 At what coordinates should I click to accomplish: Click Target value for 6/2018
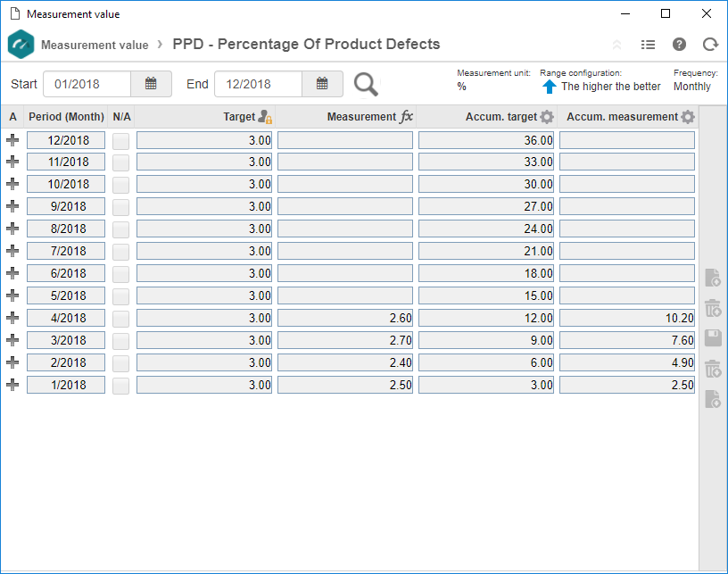204,273
